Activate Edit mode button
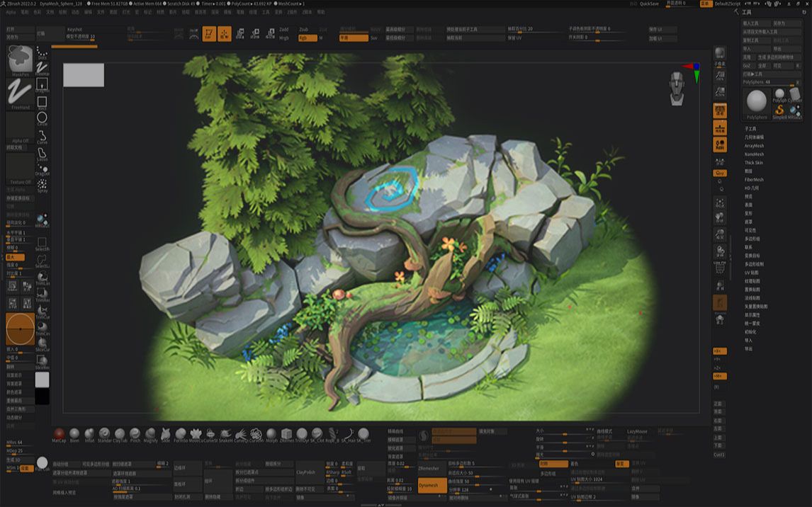 [209, 33]
